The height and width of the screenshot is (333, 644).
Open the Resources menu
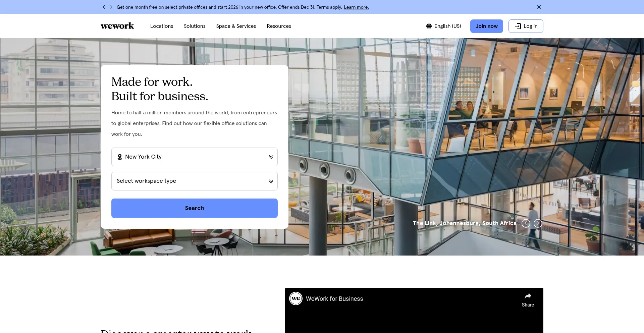(x=279, y=26)
